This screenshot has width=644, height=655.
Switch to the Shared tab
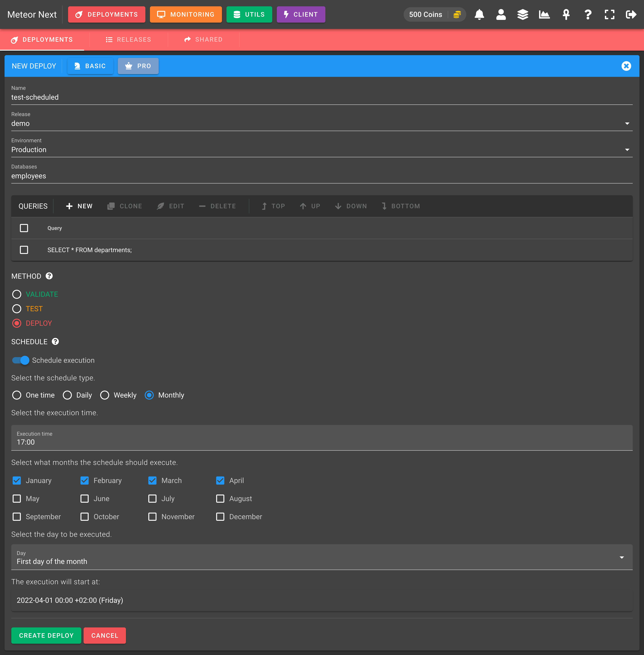tap(204, 40)
